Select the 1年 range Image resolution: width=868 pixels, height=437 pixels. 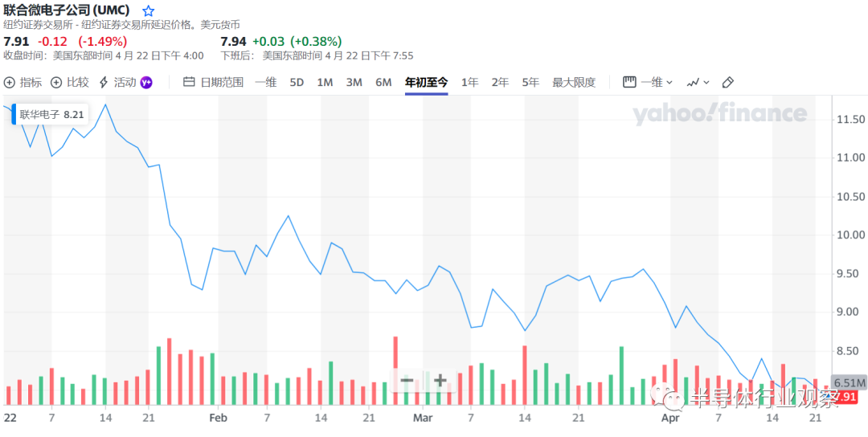tap(469, 83)
